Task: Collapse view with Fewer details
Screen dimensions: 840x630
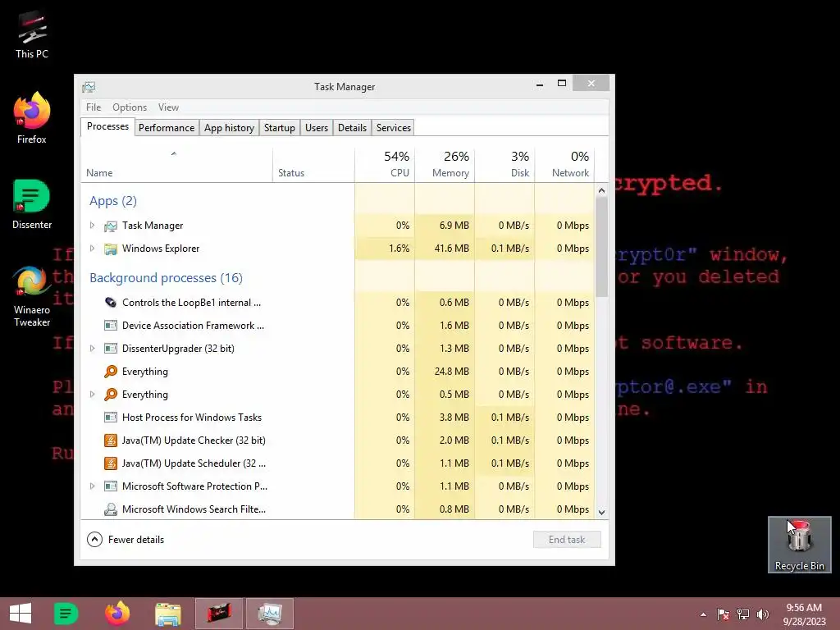Action: coord(126,540)
